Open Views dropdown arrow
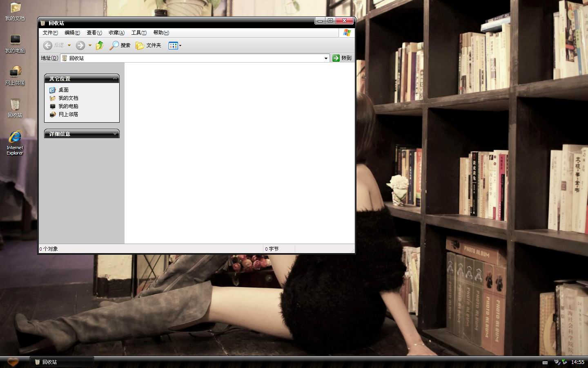588x368 pixels. point(180,45)
